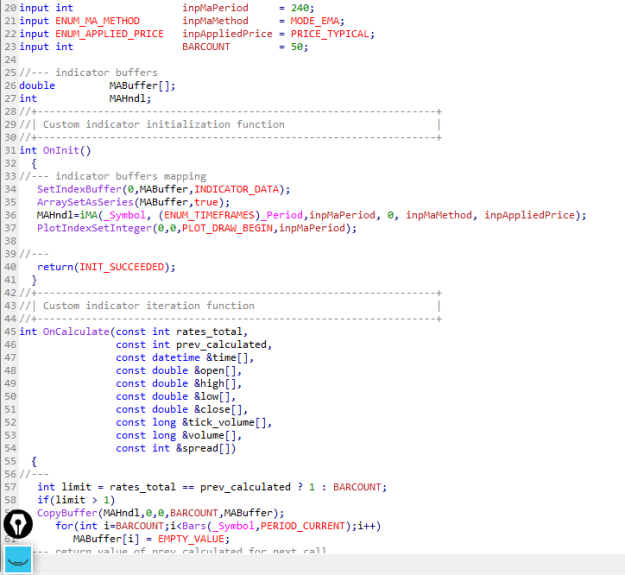
Task: Click ENUM_TIMEFRAMES cast on line 36
Action: click(209, 215)
